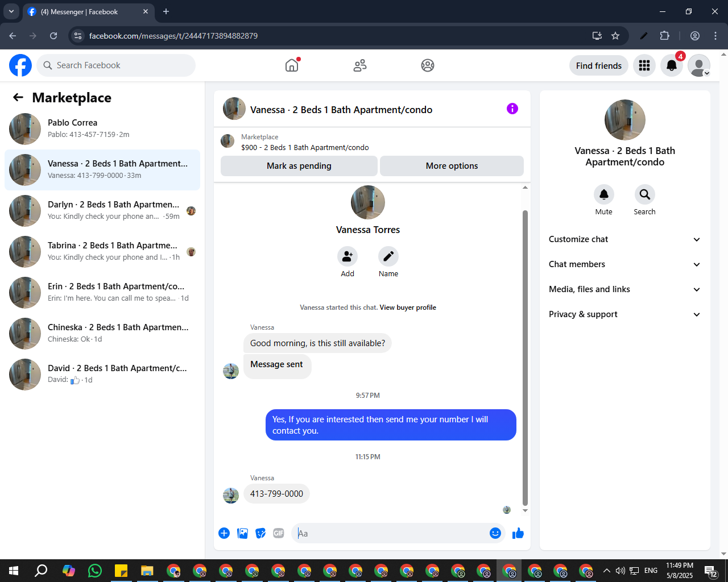Viewport: 728px width, 582px height.
Task: Select the Vanessa conversation in list
Action: click(102, 170)
